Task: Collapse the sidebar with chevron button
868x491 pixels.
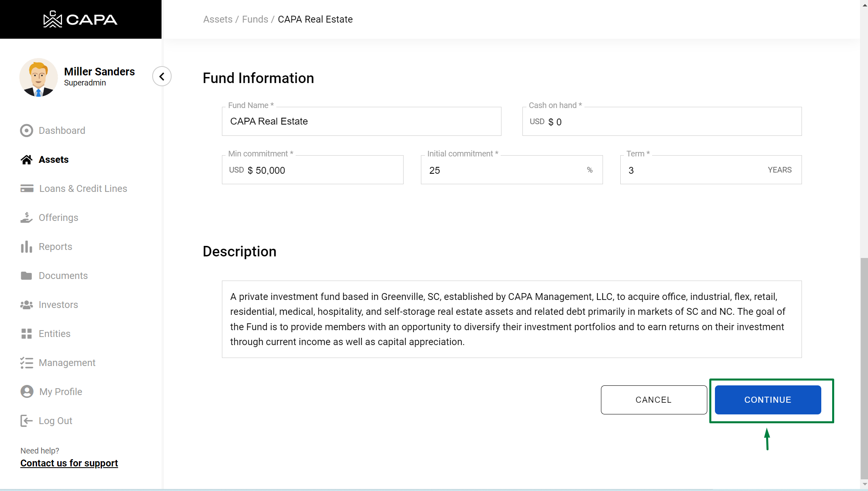Action: (x=162, y=76)
